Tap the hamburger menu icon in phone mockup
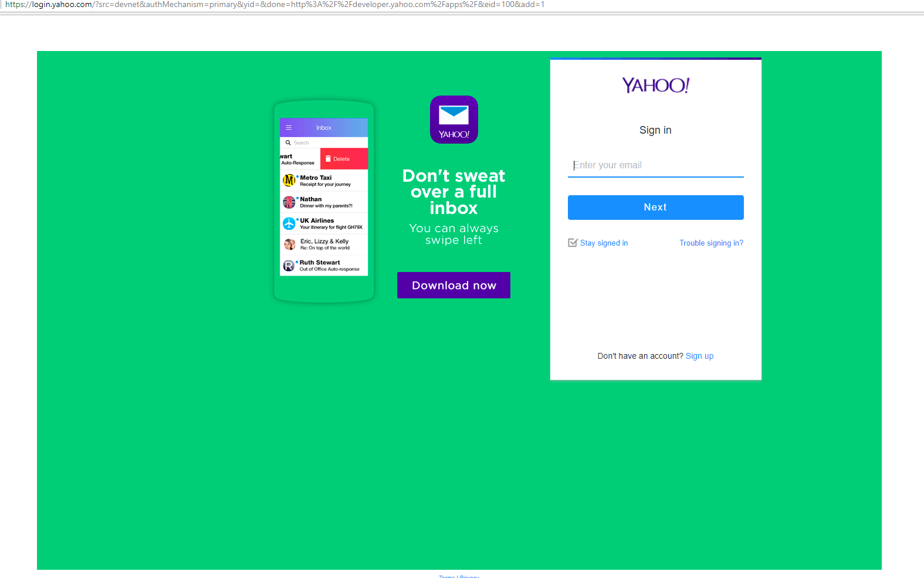This screenshot has height=578, width=924. click(289, 127)
